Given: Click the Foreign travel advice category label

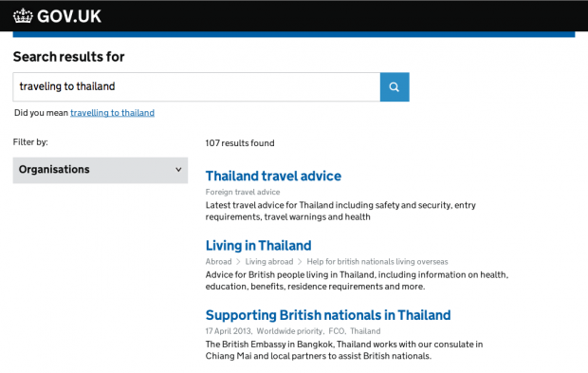Looking at the screenshot, I should 243,192.
